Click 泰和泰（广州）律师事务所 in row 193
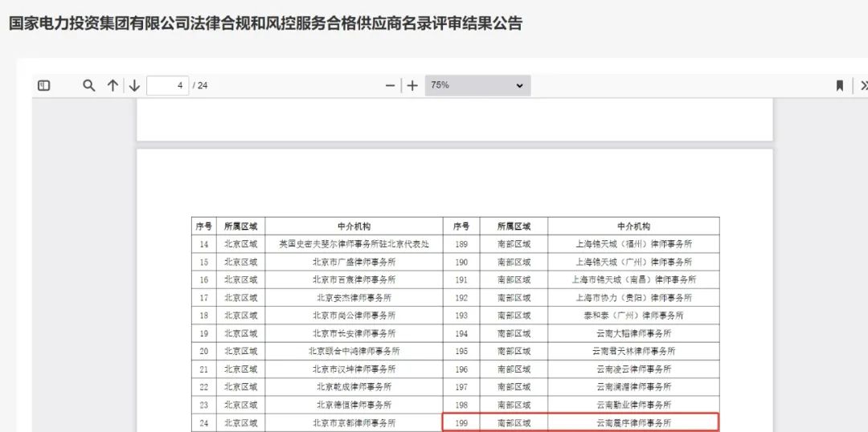This screenshot has height=432, width=868. point(633,316)
